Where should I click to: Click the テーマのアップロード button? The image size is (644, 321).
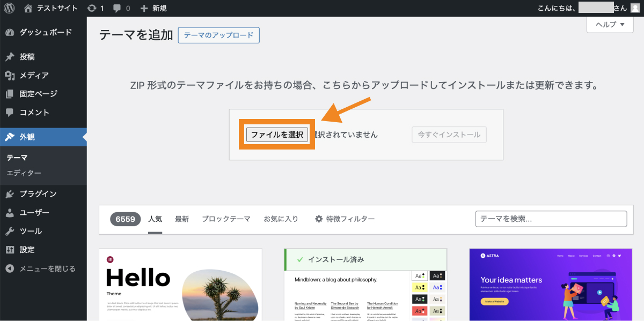pos(218,35)
